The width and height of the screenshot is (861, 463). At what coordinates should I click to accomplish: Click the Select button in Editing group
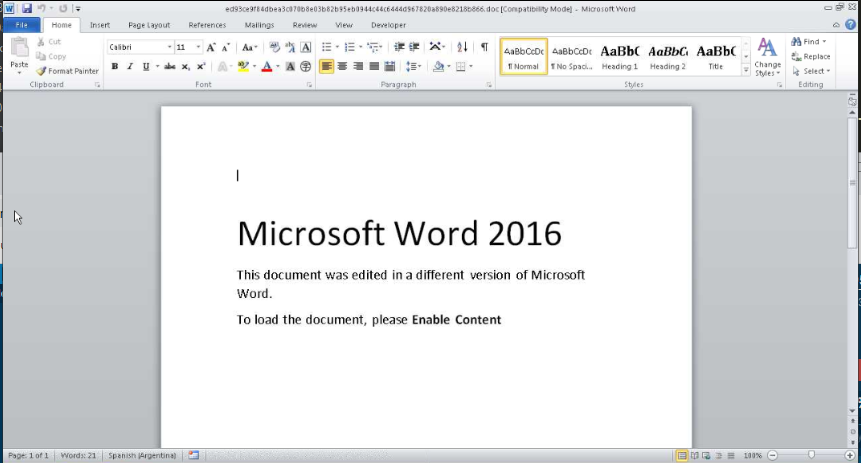[811, 71]
